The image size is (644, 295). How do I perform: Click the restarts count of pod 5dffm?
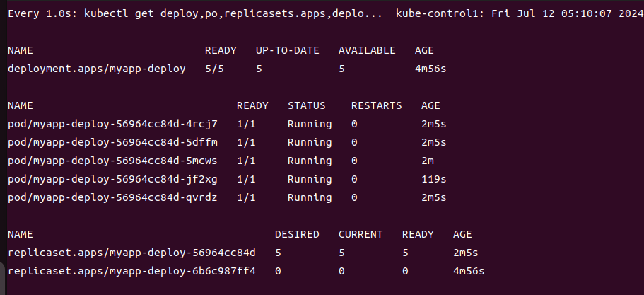coord(354,142)
